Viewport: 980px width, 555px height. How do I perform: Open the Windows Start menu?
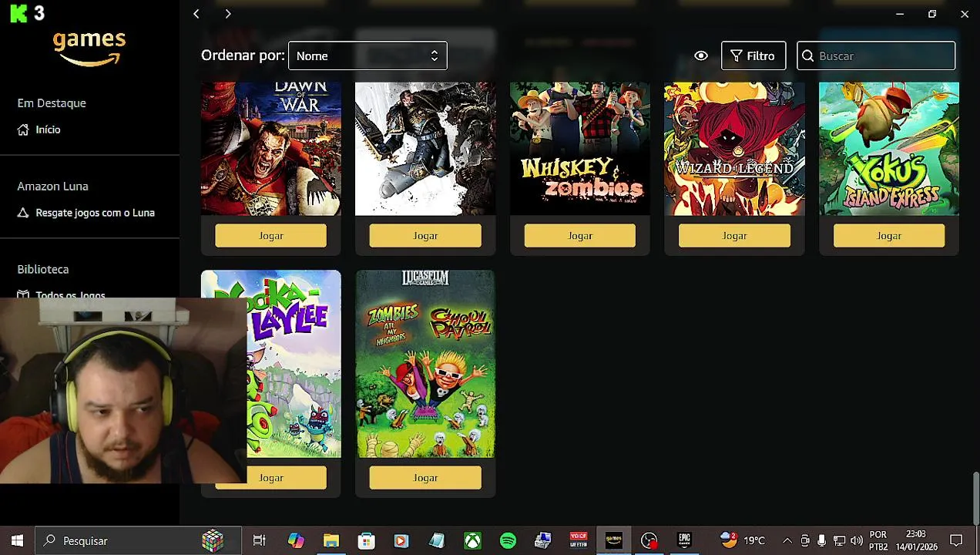17,540
